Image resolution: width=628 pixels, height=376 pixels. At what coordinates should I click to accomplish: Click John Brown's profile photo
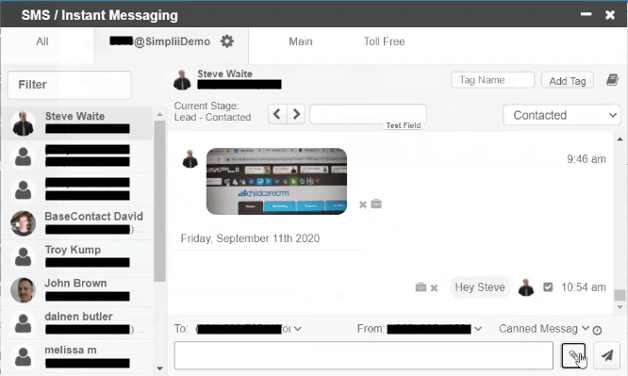23,290
